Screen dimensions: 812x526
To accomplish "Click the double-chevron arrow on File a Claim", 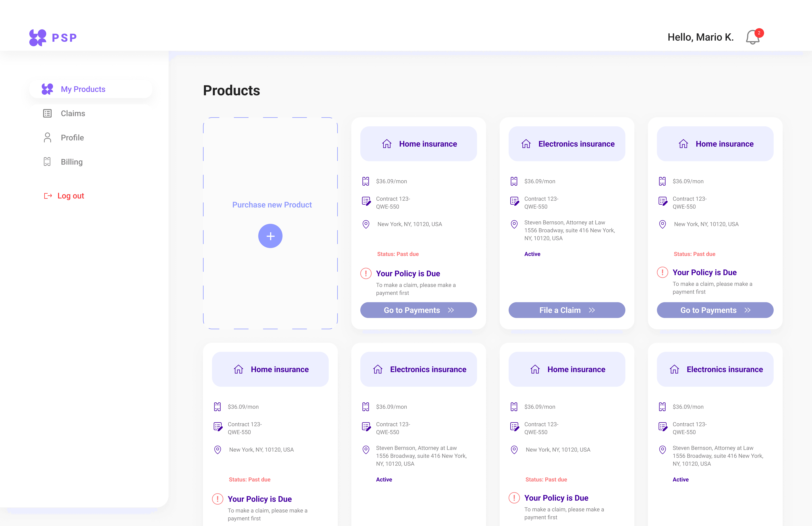I will click(x=592, y=310).
